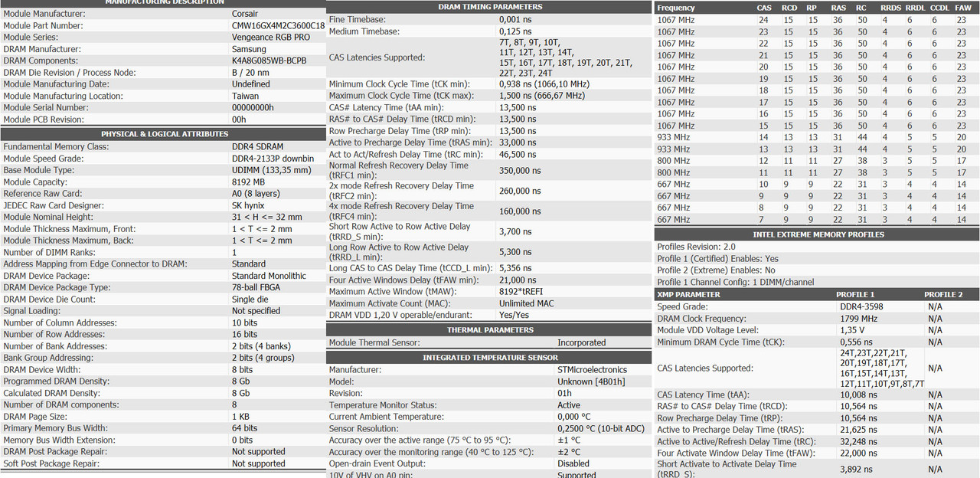Select manufacturing location 'Taiwan'
The image size is (980, 478).
tap(246, 96)
